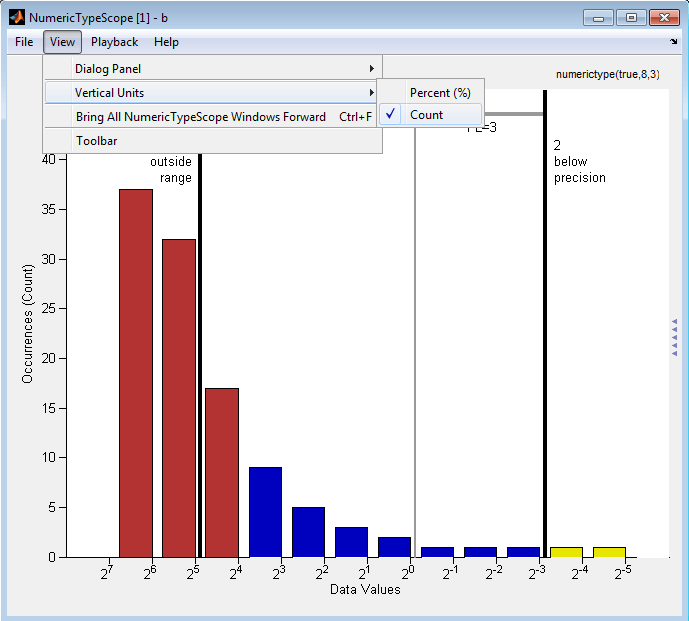Minimize the NumericTypeScope window

pos(598,18)
